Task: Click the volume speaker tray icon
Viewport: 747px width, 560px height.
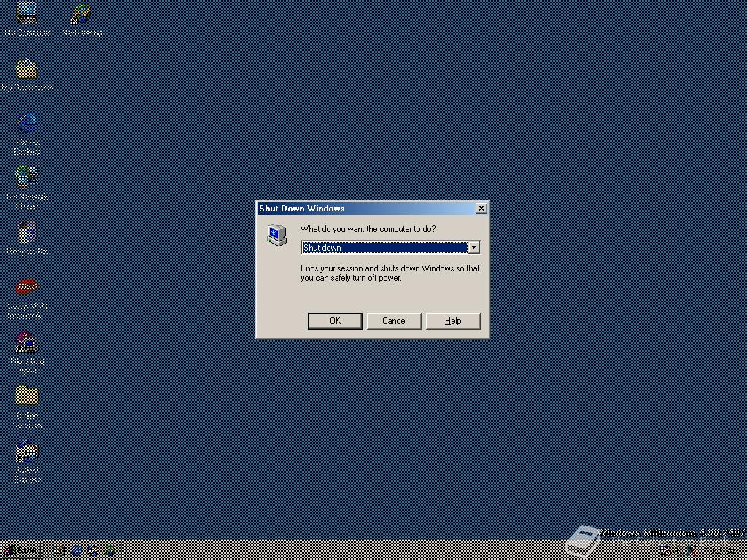Action: (x=678, y=551)
